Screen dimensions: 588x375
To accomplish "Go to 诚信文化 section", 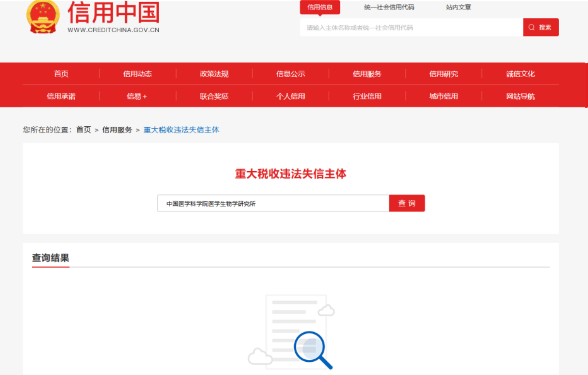I will tap(520, 74).
